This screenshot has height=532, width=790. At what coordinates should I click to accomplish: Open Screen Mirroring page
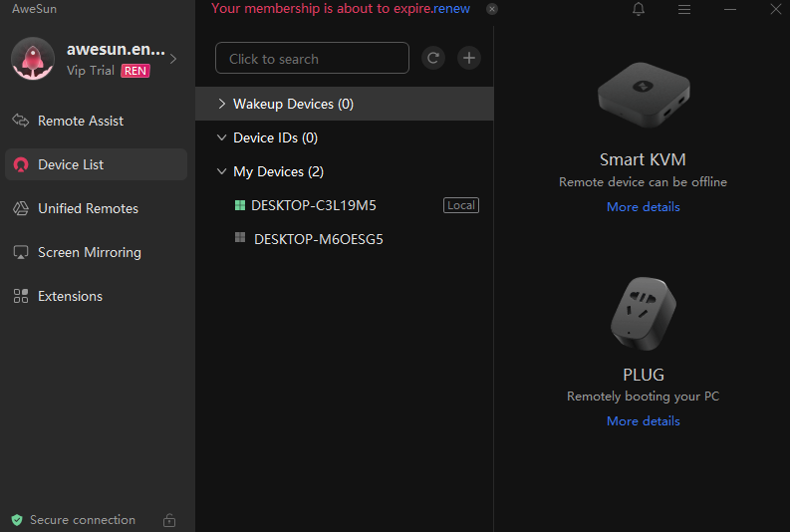(96, 252)
